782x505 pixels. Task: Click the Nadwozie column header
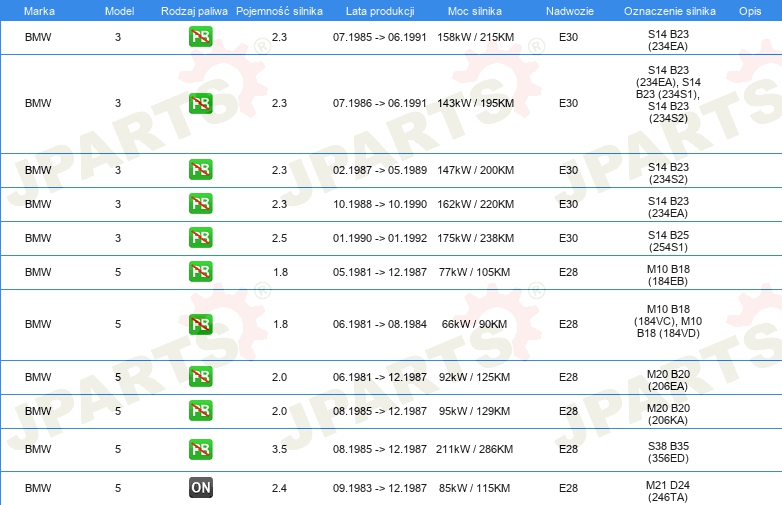coord(570,11)
